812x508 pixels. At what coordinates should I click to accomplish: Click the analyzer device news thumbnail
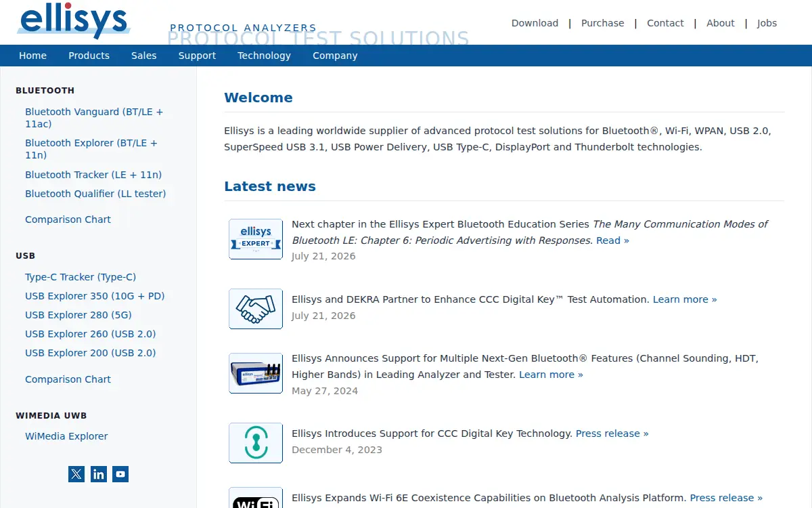tap(256, 373)
